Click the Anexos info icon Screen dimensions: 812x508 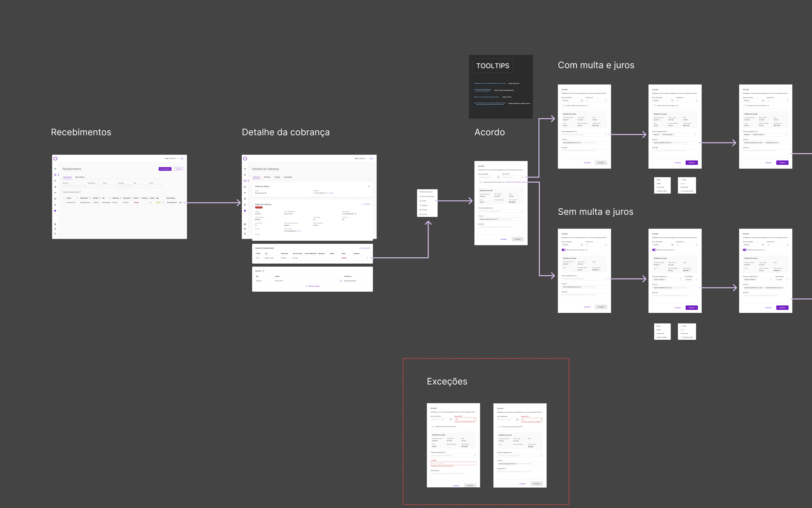point(263,271)
